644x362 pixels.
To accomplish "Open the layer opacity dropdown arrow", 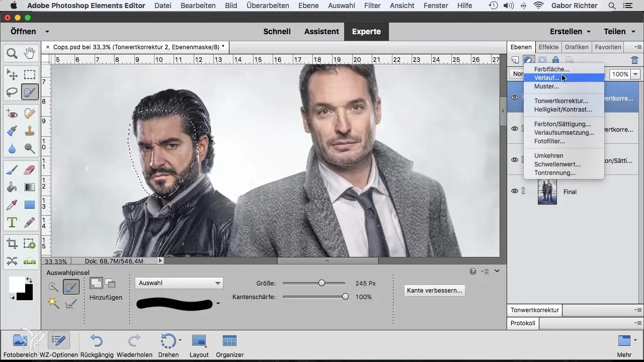I will click(635, 74).
